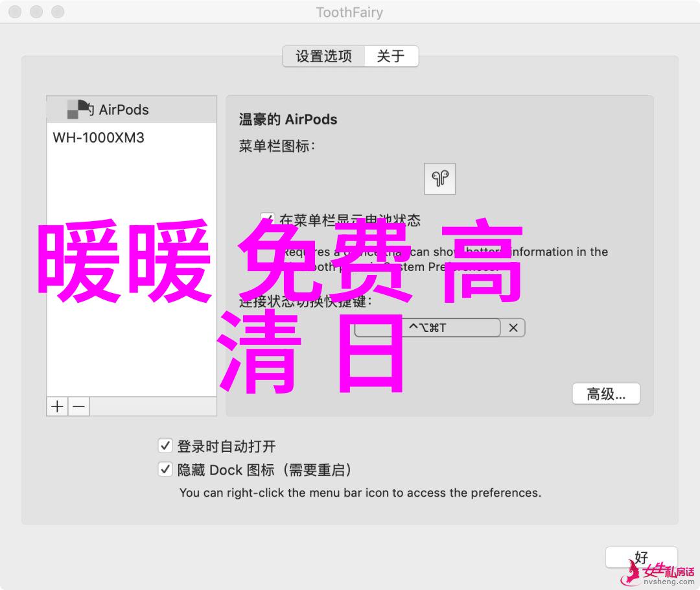Select the AirPods device in the list
Screen dimensions: 700x590
click(x=132, y=110)
